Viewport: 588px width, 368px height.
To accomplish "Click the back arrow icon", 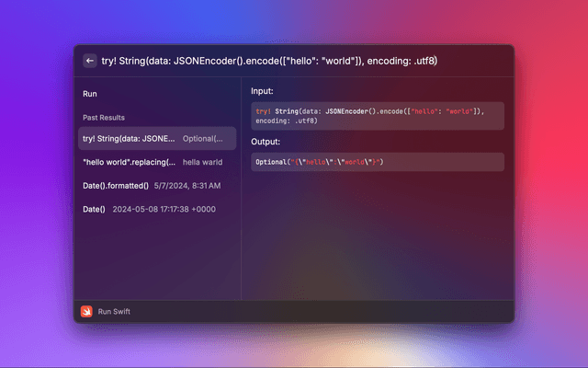I will 89,61.
